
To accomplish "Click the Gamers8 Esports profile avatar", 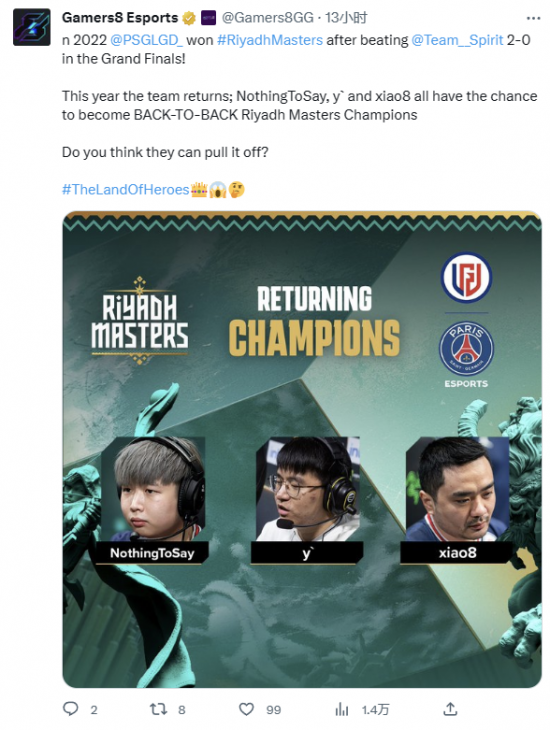I will (x=32, y=27).
